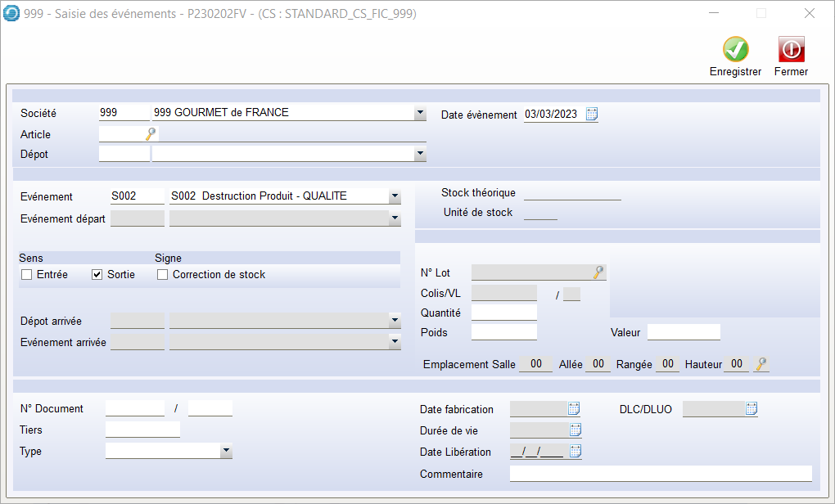
Task: Click the green Enregistrer checkmark icon
Action: pos(735,50)
